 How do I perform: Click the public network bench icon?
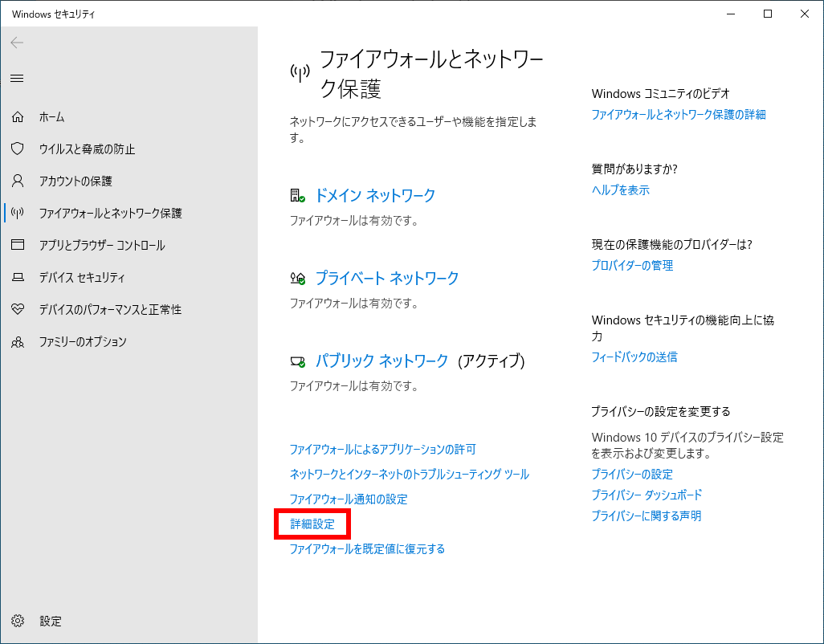[297, 361]
